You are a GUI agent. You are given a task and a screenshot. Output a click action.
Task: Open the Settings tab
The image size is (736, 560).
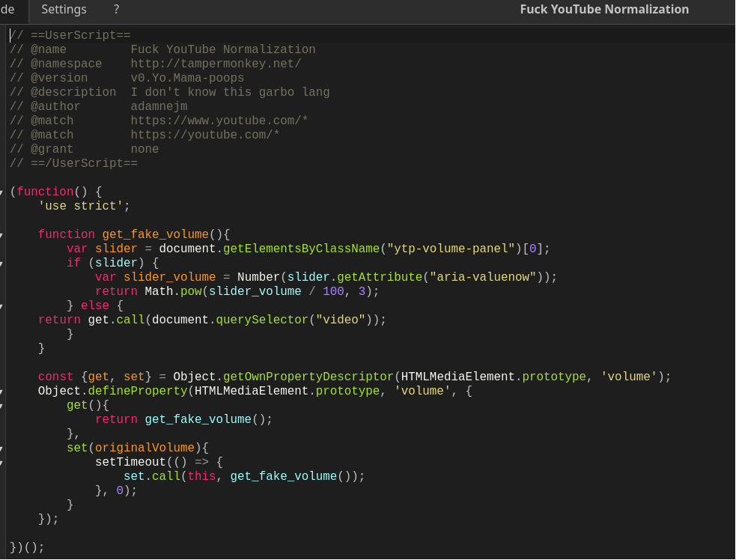(64, 10)
